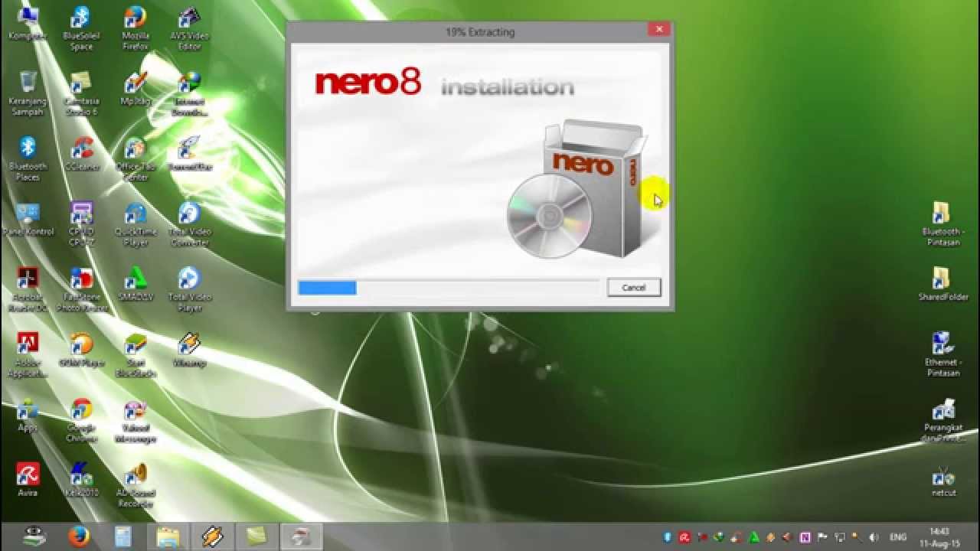Open Action Center flag in tray
The height and width of the screenshot is (551, 980).
[823, 537]
